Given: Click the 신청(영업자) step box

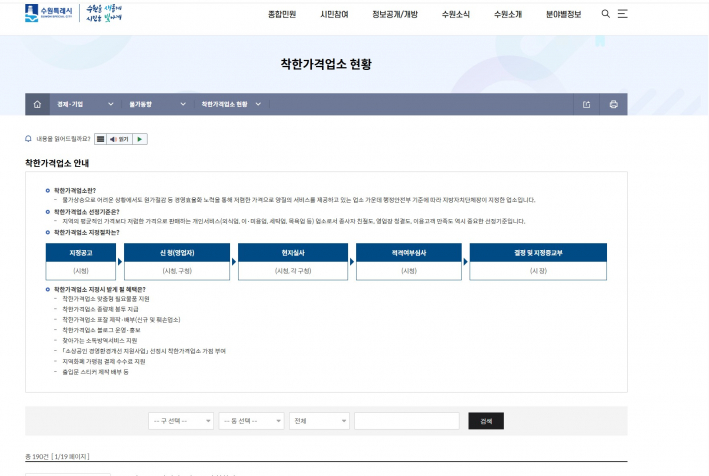Looking at the screenshot, I should tap(177, 262).
